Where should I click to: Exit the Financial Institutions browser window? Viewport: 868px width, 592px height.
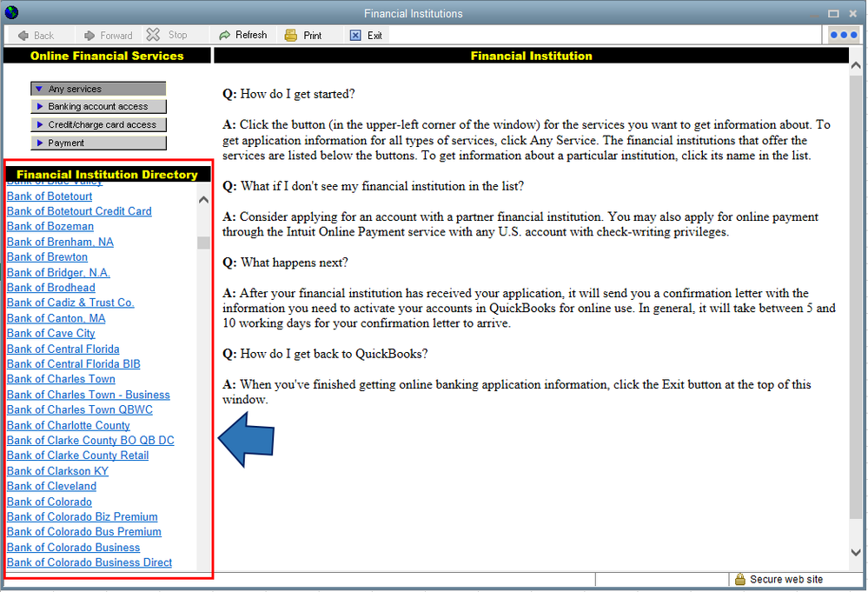(366, 36)
